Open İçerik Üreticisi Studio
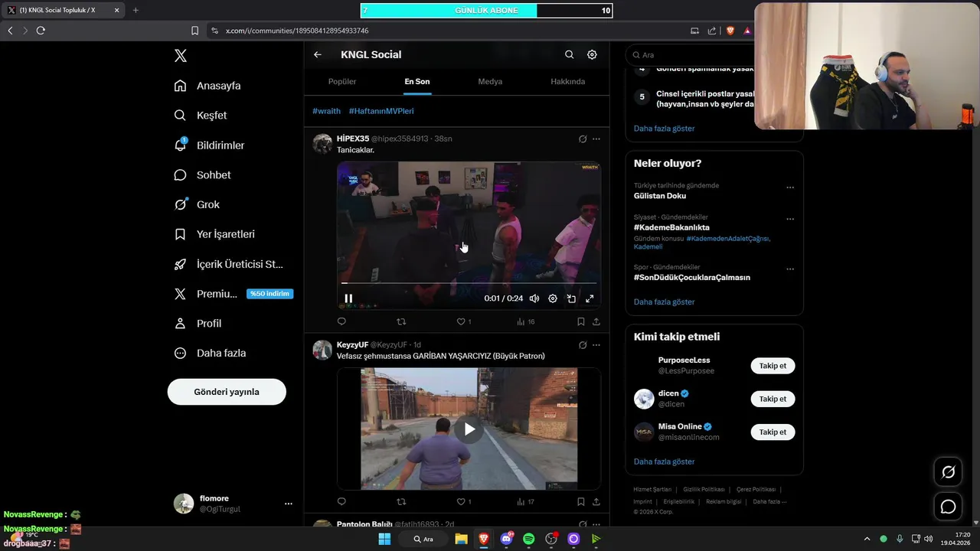980x551 pixels. point(228,264)
